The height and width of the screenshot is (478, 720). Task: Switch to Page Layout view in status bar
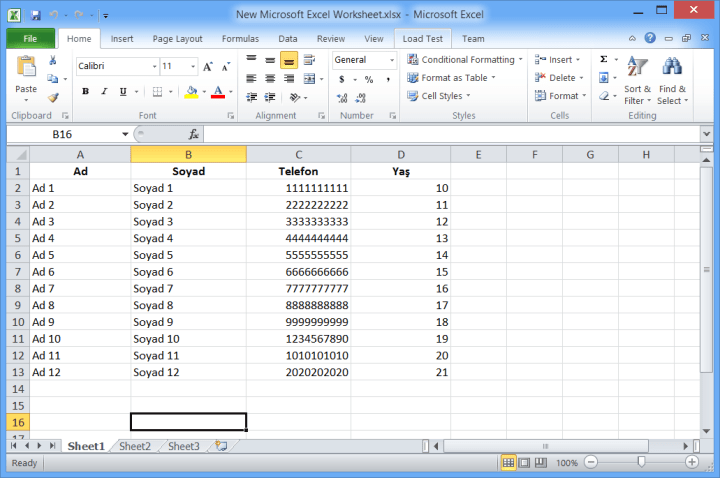coord(527,463)
